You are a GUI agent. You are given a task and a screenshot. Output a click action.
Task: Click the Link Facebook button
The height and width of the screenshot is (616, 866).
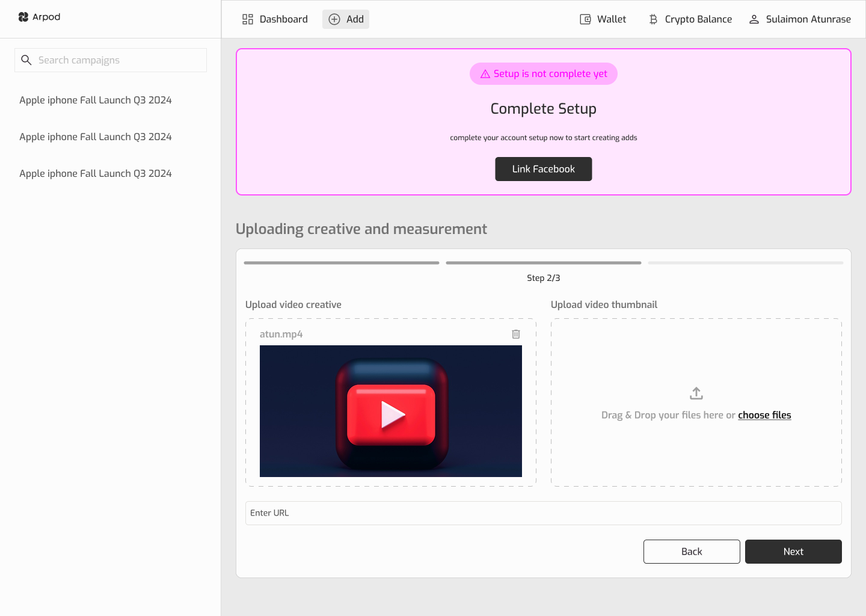tap(544, 169)
